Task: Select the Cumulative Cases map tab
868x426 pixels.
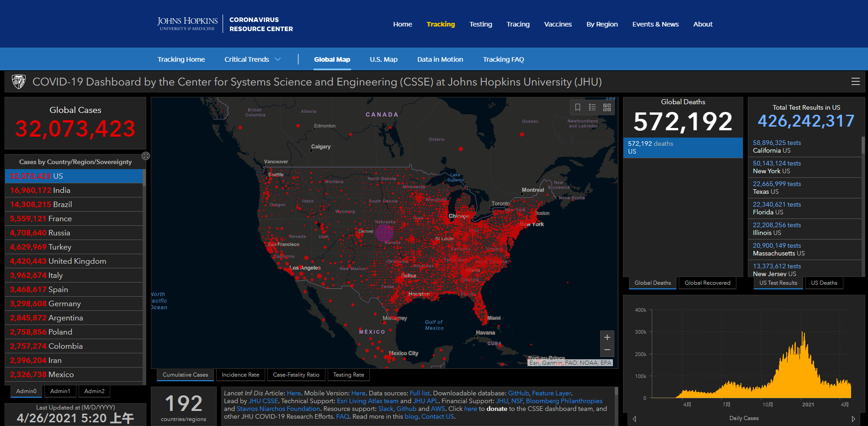Action: (x=185, y=375)
